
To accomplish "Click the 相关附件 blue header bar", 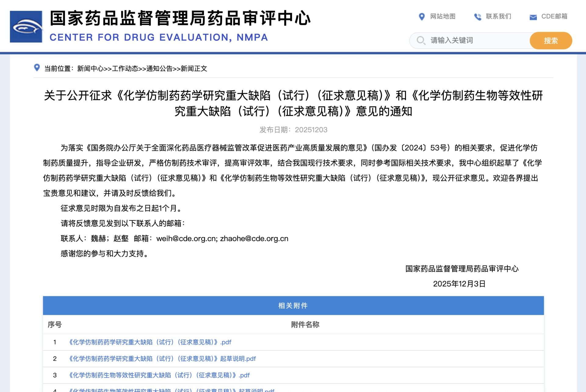I will pos(293,306).
